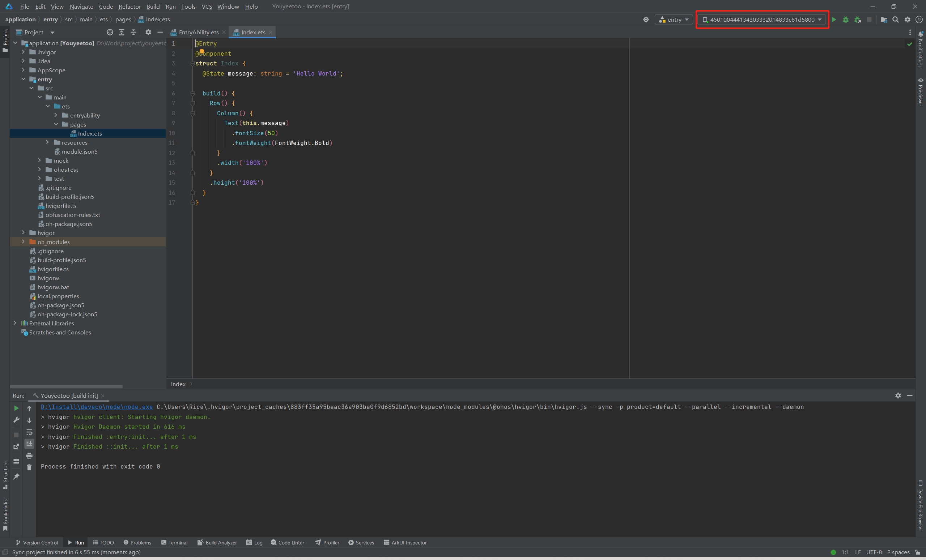Click UTF-8 encoding in the status bar
Screen dimensions: 926x560
coord(874,552)
